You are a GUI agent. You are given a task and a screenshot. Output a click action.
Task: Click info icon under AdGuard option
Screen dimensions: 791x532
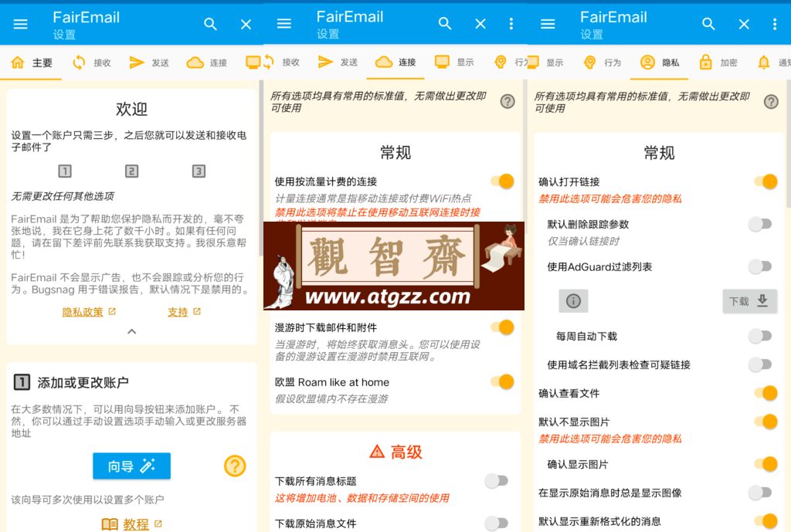pyautogui.click(x=573, y=301)
